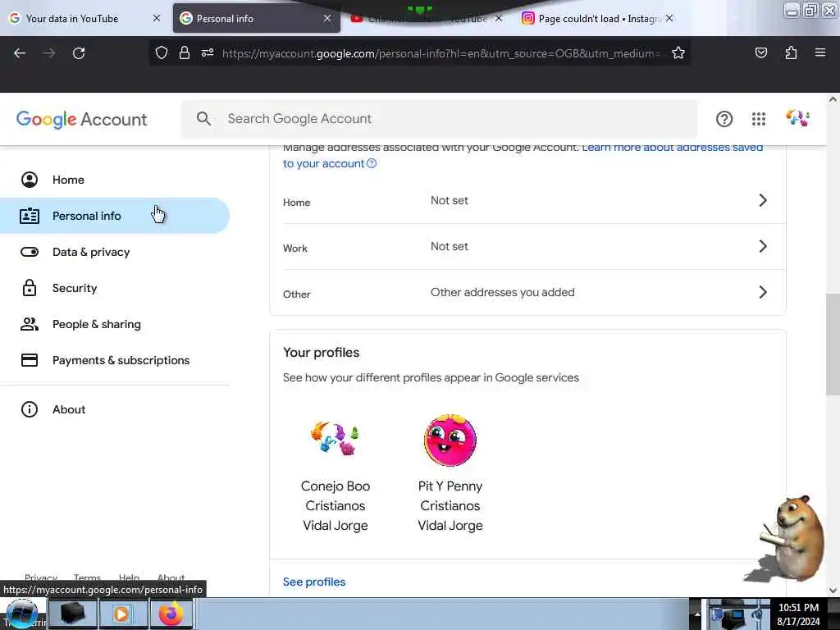Click the search magnifier icon

click(x=203, y=118)
